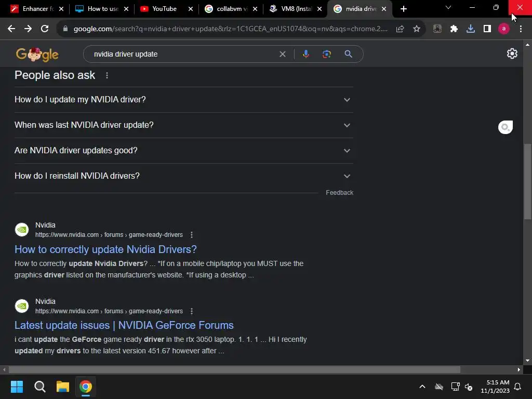Click horizontal scrollbar right arrow
Viewport: 532px width, 399px height.
(519, 369)
